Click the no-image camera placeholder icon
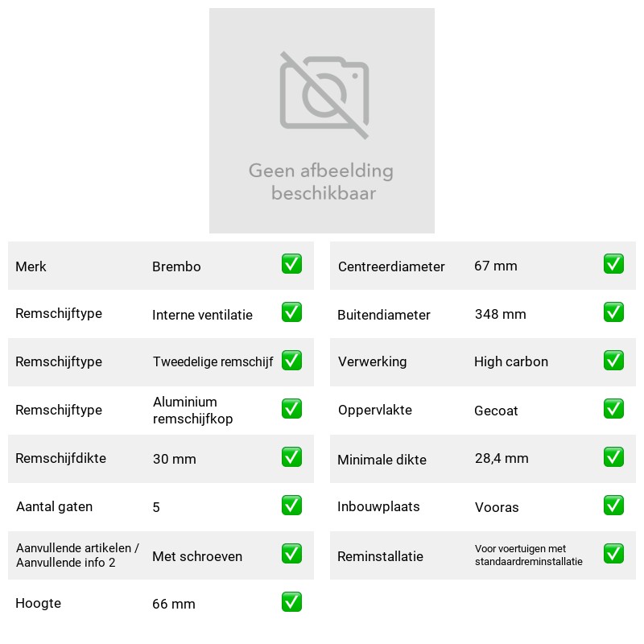 tap(324, 95)
